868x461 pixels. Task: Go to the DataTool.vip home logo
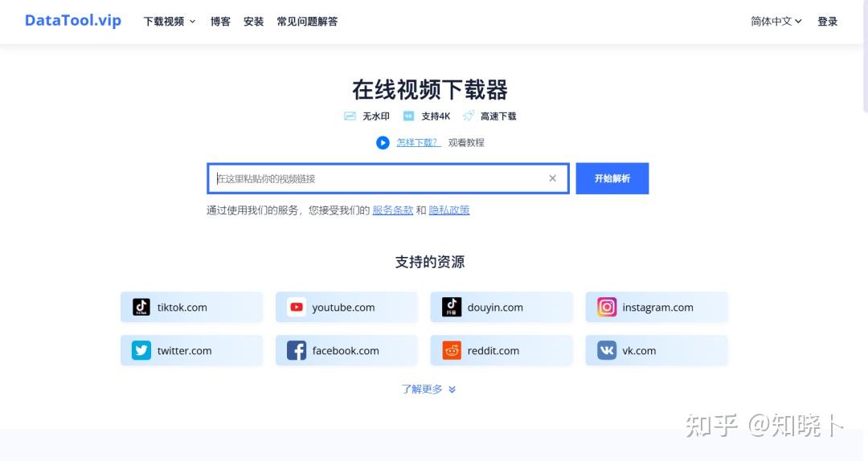tap(73, 20)
